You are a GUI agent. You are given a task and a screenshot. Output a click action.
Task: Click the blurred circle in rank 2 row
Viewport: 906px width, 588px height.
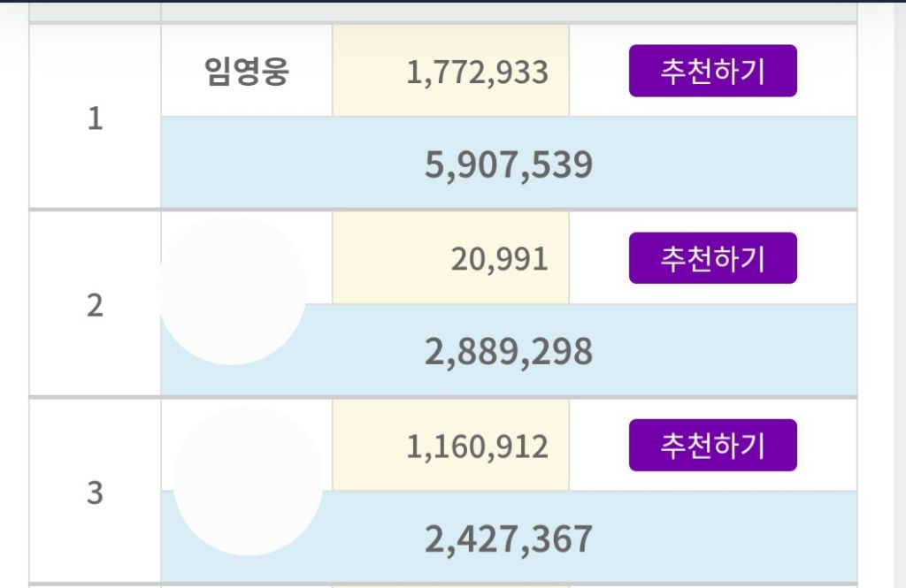click(231, 291)
